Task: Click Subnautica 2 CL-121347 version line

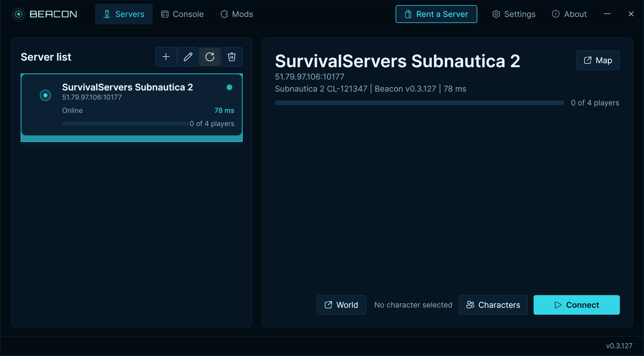Action: [x=371, y=89]
